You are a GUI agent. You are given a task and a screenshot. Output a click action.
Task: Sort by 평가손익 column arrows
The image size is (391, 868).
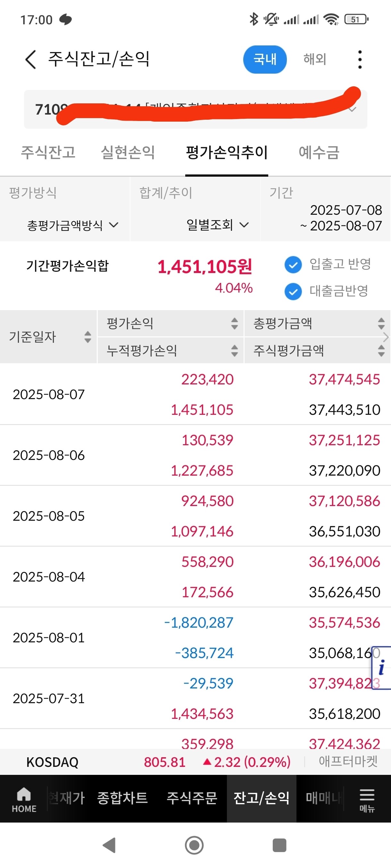pos(235,324)
